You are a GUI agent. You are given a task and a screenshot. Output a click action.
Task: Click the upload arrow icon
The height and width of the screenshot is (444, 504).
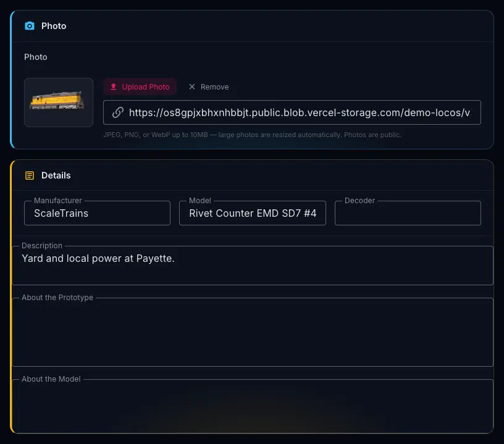pos(114,86)
